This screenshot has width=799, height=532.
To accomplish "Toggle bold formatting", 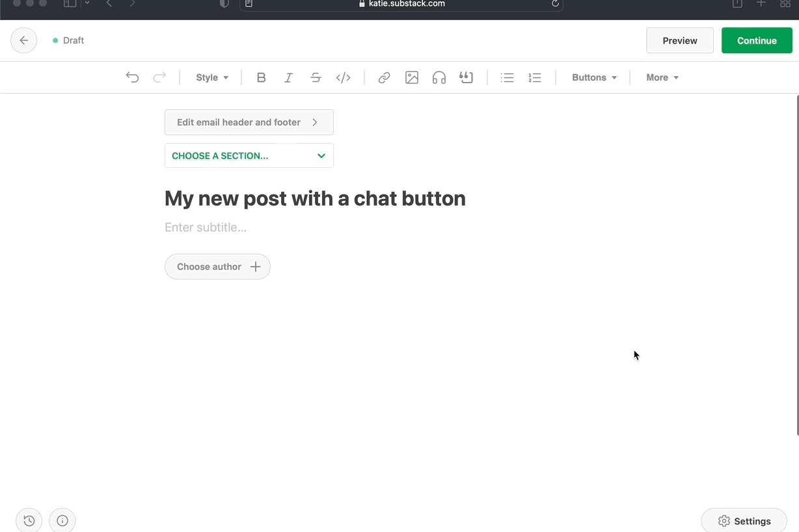I will [261, 77].
